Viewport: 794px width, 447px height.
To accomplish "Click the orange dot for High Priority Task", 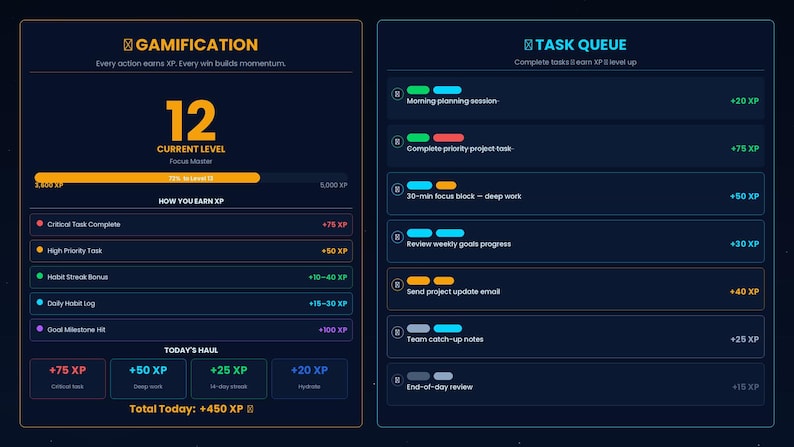I will tap(39, 250).
